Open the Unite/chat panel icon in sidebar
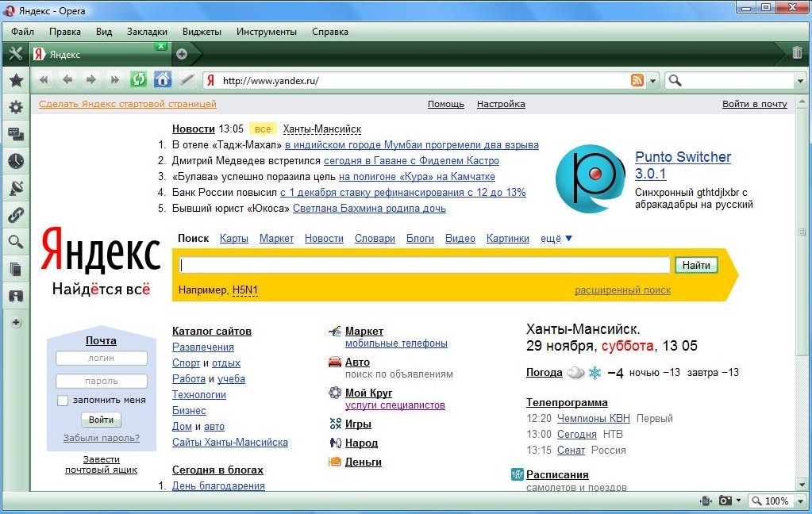Image resolution: width=812 pixels, height=514 pixels. point(16,134)
